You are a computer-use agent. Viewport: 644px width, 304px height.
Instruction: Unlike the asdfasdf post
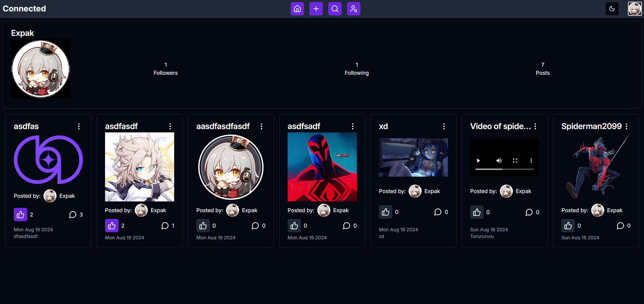tap(112, 226)
